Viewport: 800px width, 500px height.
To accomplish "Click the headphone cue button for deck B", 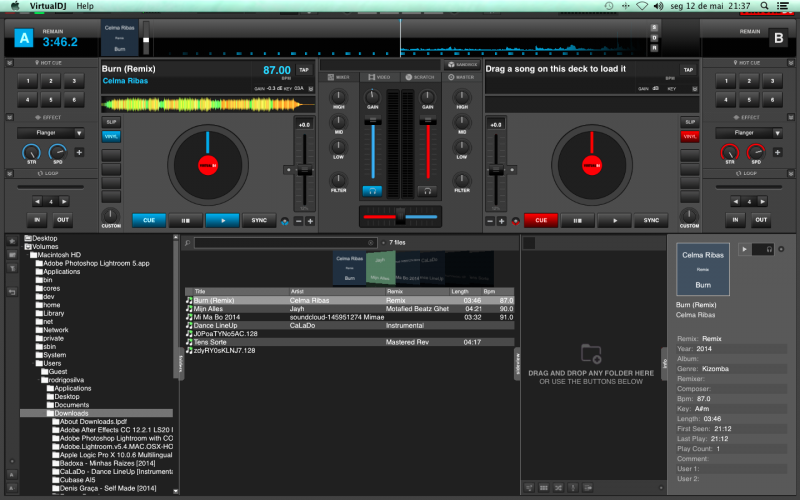I will tap(427, 190).
